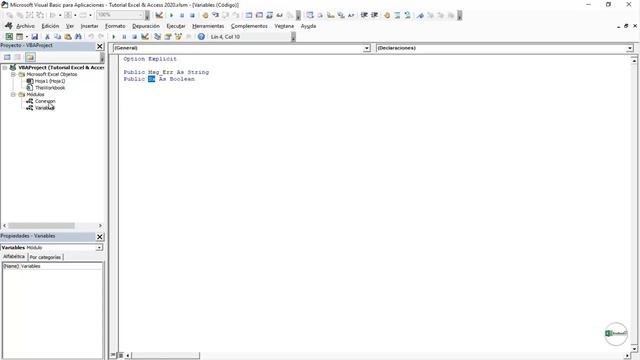Close the Proyecto - VBAProject panel

pyautogui.click(x=100, y=47)
